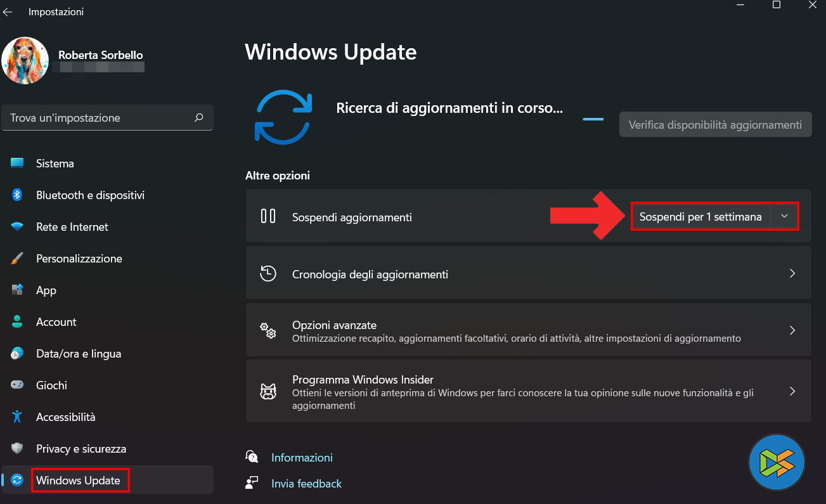The image size is (826, 504).
Task: Open Cronologia degli aggiornamenti via its chevron
Action: tap(792, 274)
